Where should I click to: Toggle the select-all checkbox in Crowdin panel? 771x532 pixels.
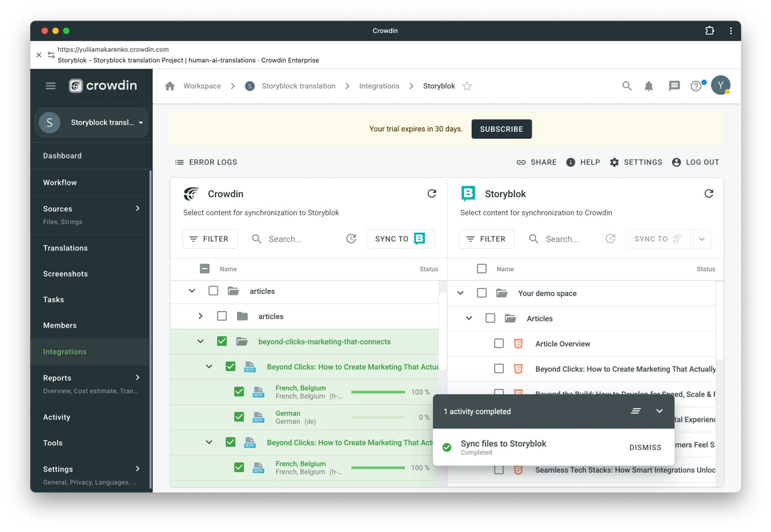204,269
